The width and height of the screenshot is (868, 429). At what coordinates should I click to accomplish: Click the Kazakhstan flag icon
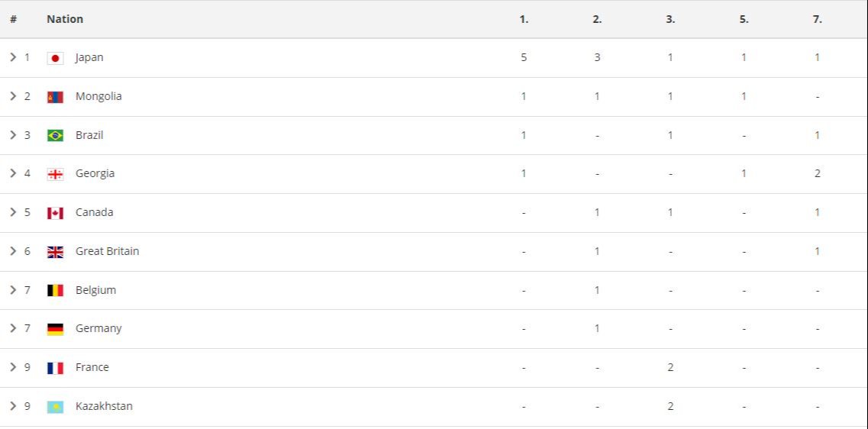pyautogui.click(x=55, y=407)
